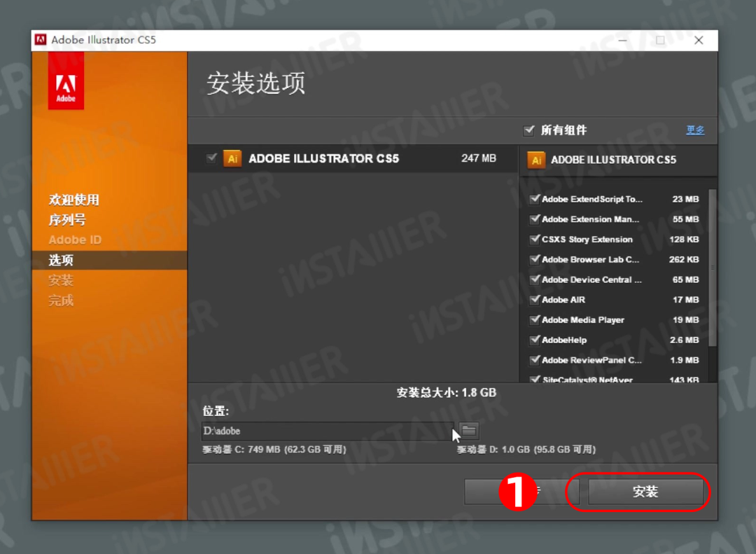Click the drive D: 1.0 GB space text
Image resolution: width=756 pixels, height=554 pixels.
point(526,450)
